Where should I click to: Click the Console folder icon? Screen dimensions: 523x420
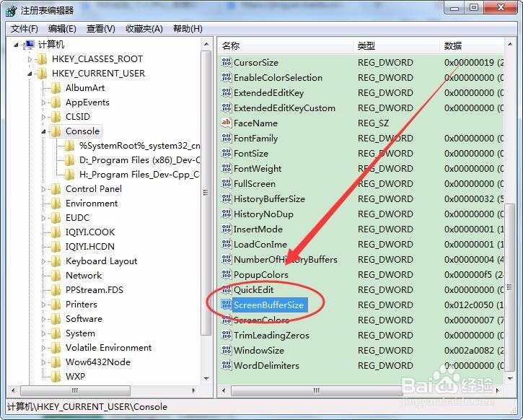point(56,131)
